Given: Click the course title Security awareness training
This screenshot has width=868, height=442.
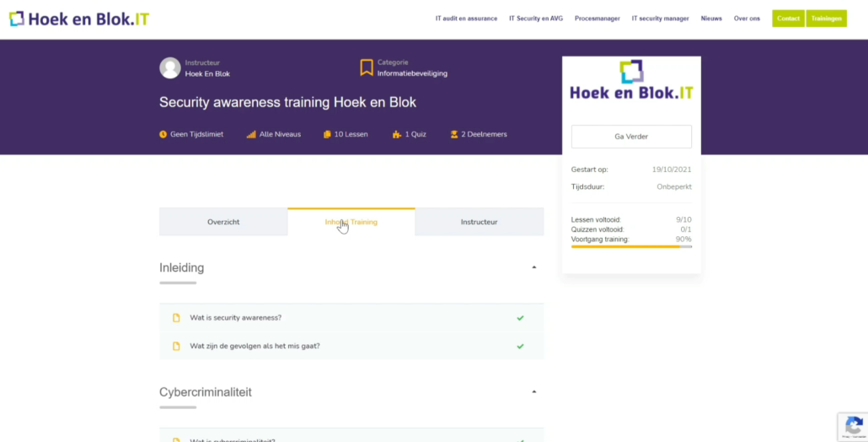Looking at the screenshot, I should (288, 102).
